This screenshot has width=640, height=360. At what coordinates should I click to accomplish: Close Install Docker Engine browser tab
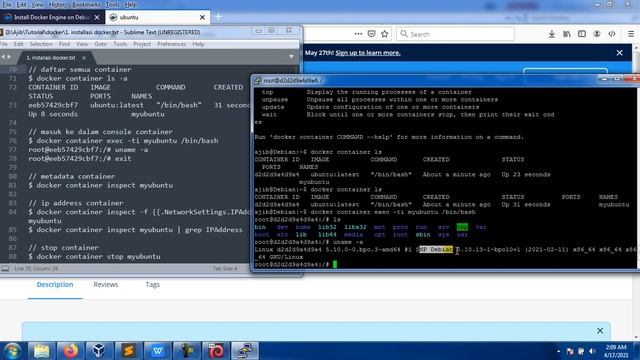pyautogui.click(x=97, y=17)
